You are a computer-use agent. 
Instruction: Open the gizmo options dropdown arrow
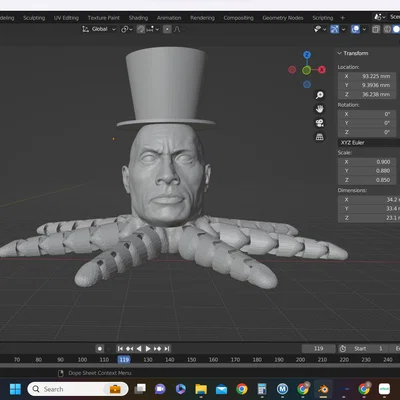click(x=343, y=29)
